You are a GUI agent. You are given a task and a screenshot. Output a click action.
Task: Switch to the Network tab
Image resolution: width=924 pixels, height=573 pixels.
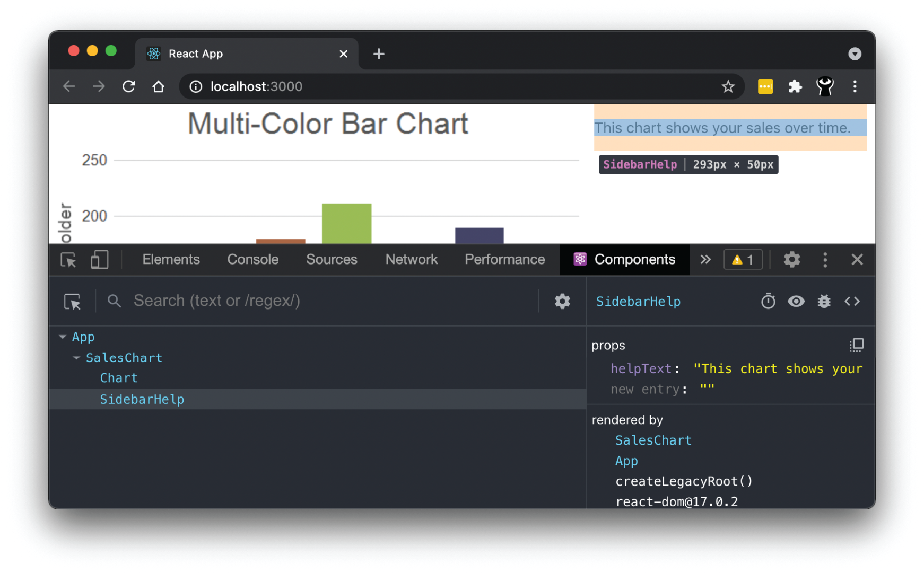click(x=412, y=260)
